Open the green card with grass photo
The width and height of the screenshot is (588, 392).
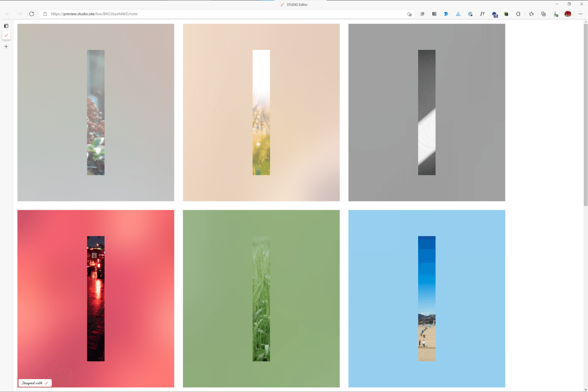pyautogui.click(x=261, y=299)
